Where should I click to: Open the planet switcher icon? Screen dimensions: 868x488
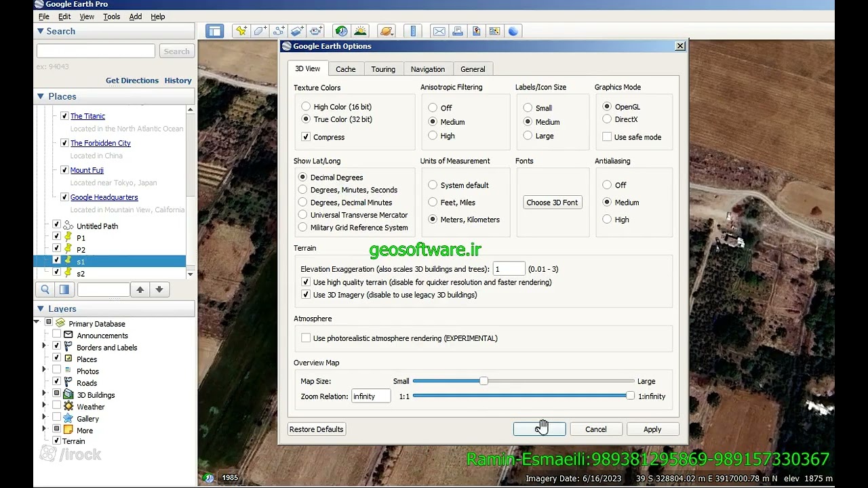387,31
